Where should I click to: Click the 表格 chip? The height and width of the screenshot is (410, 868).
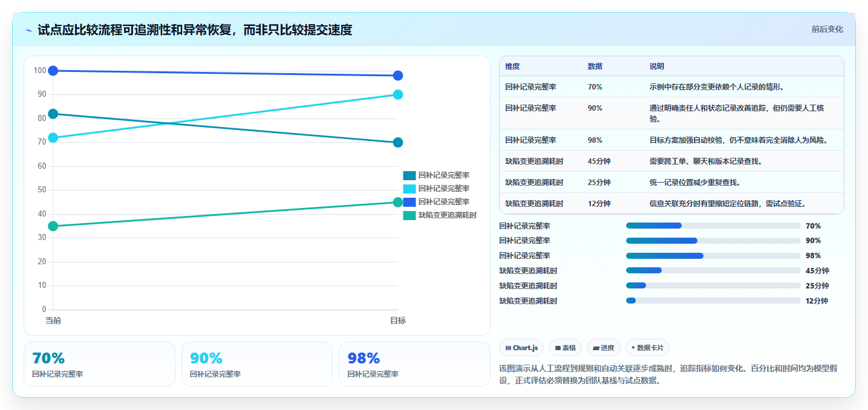[565, 348]
